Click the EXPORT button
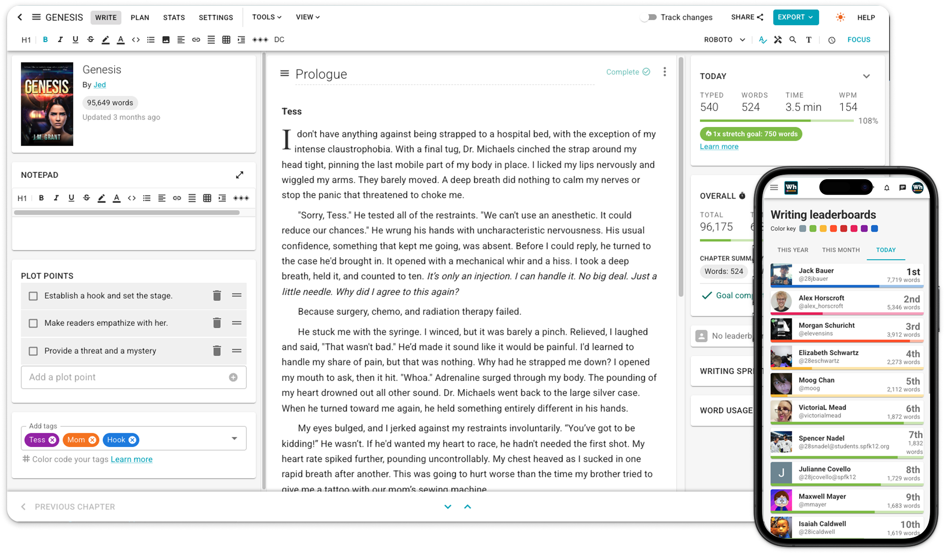 795,17
